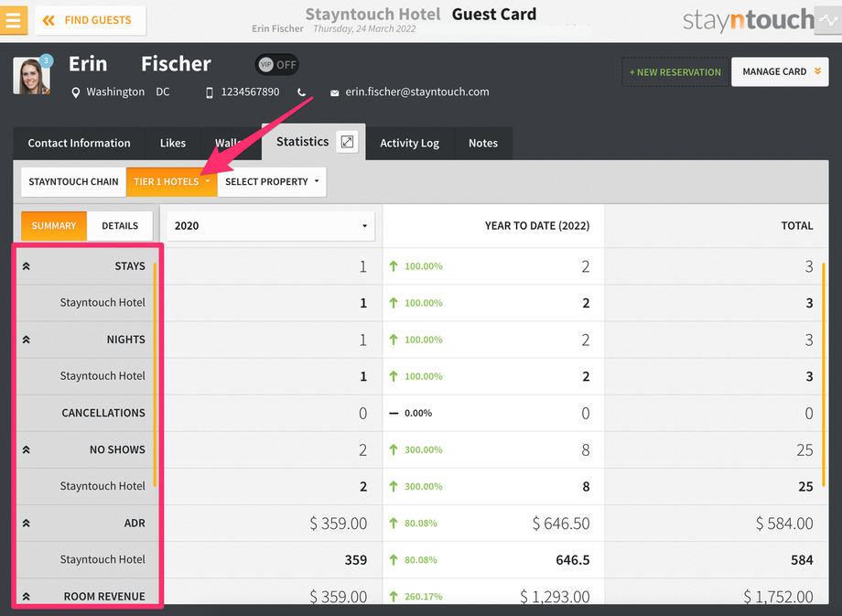
Task: Click ADR total value $ 584.00
Action: coord(784,523)
